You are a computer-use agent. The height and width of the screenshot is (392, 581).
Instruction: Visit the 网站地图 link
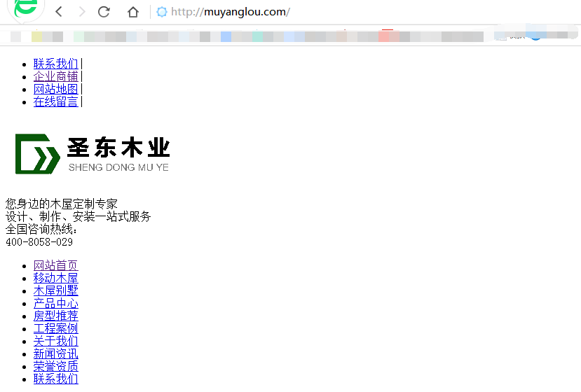coord(56,89)
